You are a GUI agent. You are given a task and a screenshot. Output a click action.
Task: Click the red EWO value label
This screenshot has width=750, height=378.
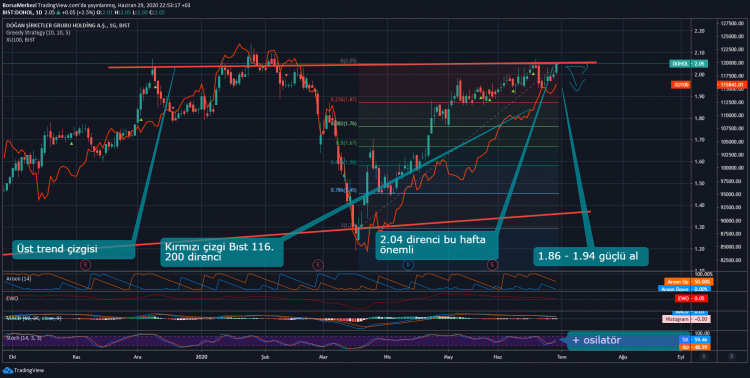(x=691, y=299)
